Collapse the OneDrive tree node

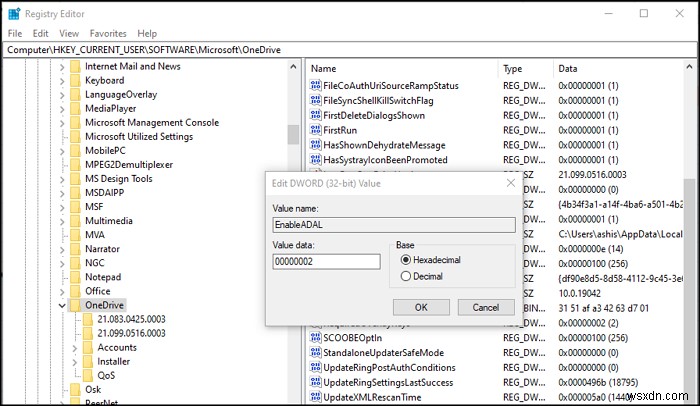click(62, 306)
